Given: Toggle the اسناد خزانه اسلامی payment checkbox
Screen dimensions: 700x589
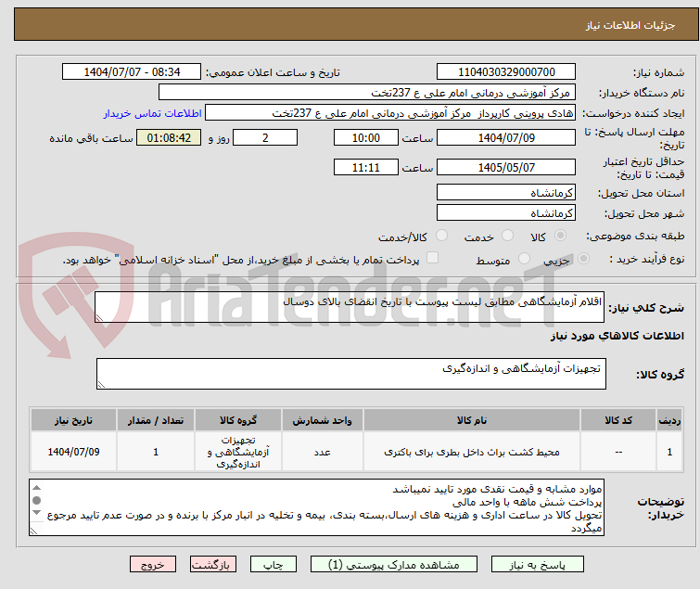Looking at the screenshot, I should click(x=432, y=258).
